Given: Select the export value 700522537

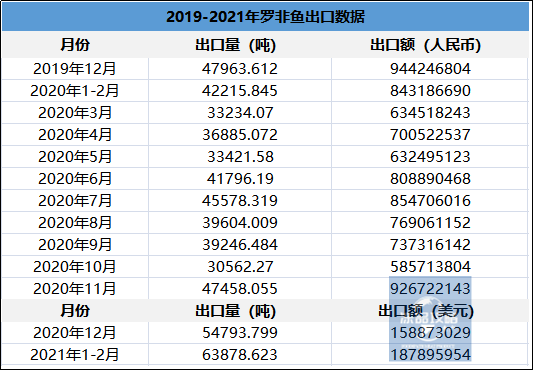Looking at the screenshot, I should tap(430, 135).
